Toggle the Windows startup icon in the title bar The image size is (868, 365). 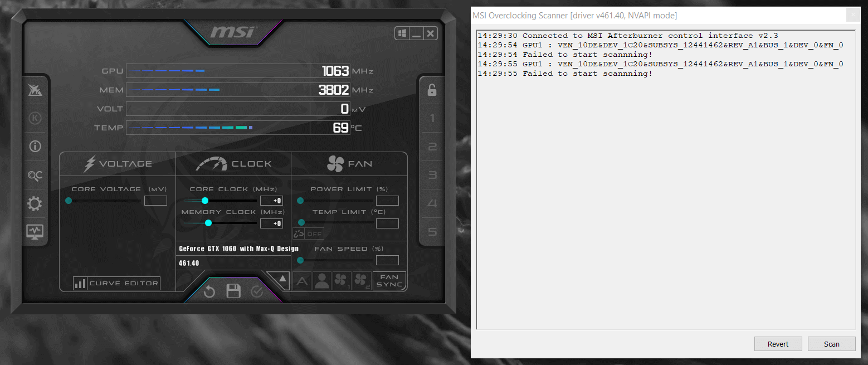click(402, 33)
